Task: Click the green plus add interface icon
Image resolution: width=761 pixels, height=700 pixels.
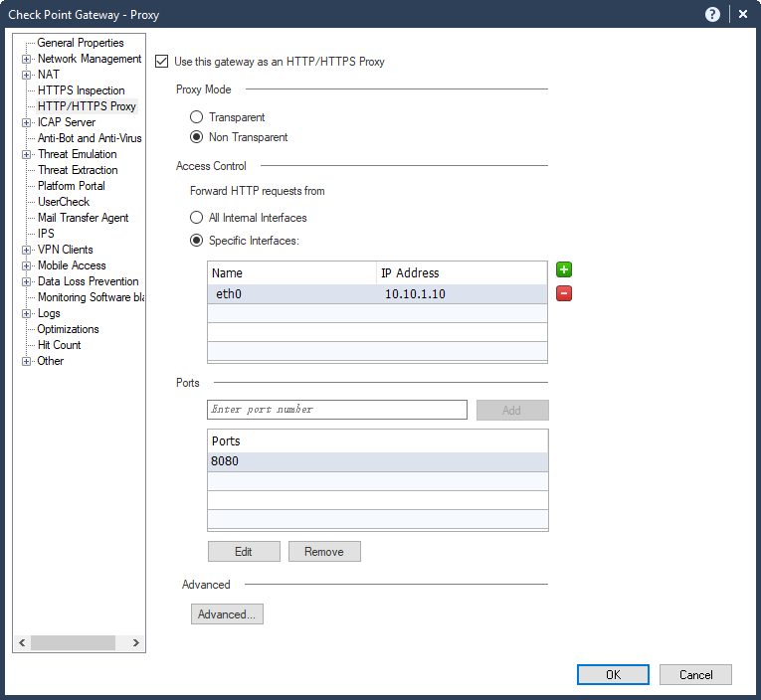Action: click(x=563, y=269)
